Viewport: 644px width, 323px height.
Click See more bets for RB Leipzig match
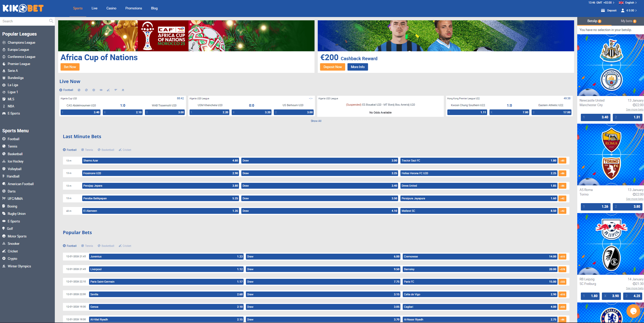click(x=635, y=288)
